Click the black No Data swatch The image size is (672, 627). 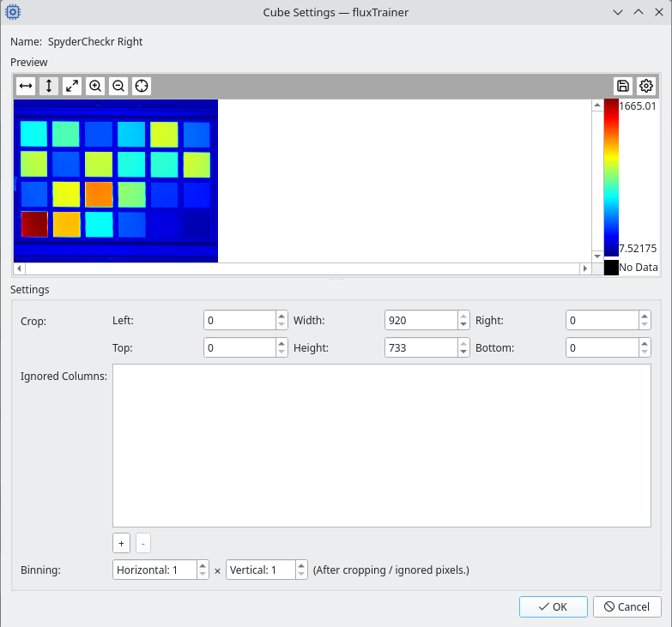[611, 268]
